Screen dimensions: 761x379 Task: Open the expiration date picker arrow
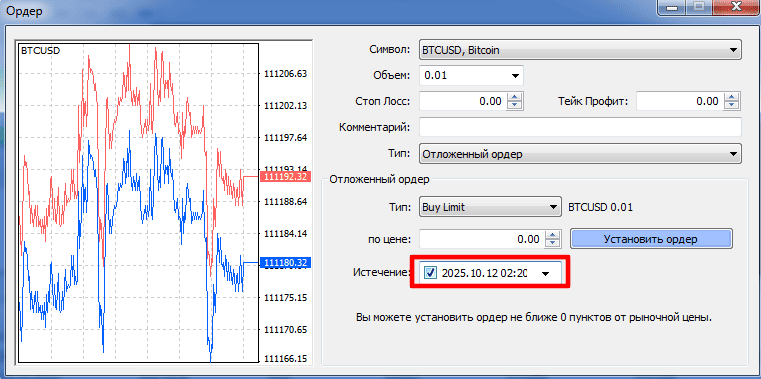[x=546, y=274]
